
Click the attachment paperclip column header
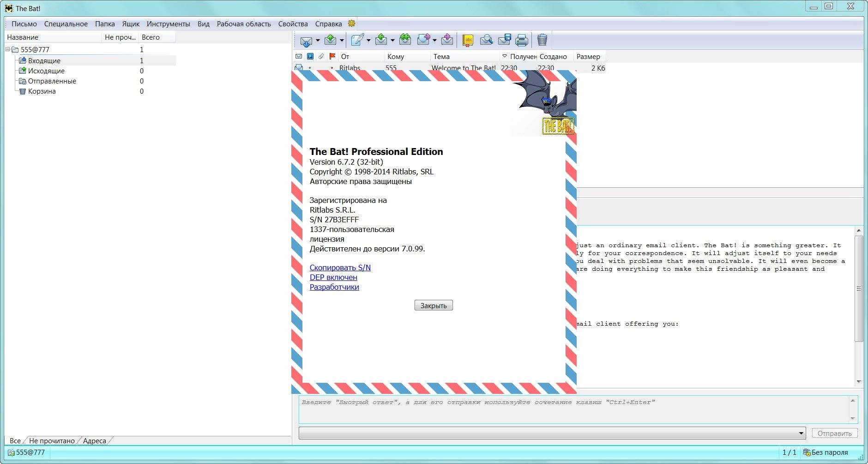pyautogui.click(x=321, y=56)
